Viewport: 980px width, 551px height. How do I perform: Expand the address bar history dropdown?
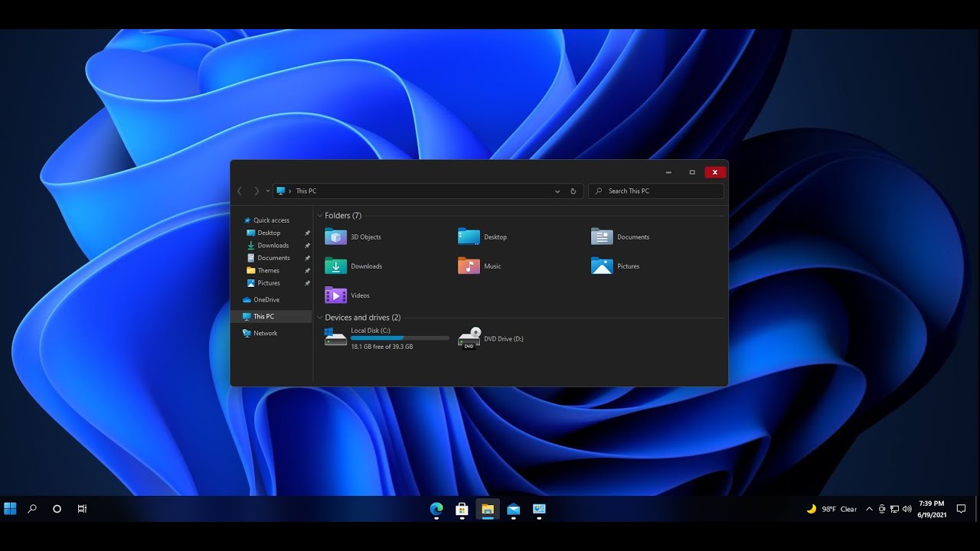pos(557,191)
